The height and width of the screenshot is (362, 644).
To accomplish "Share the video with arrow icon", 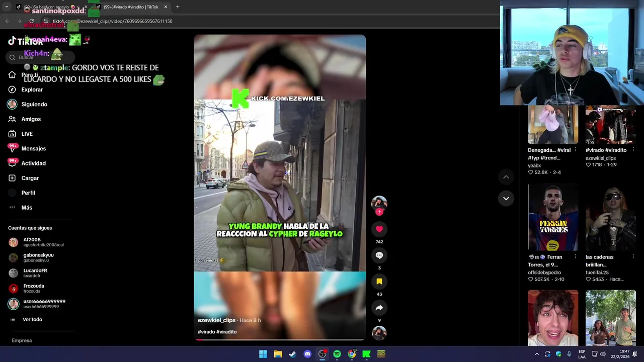I will (x=379, y=308).
